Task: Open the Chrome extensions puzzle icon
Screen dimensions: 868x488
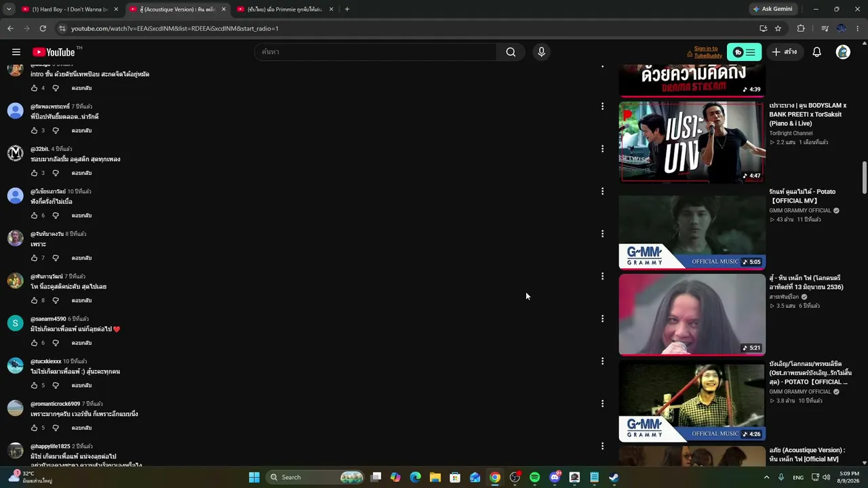Action: point(801,28)
